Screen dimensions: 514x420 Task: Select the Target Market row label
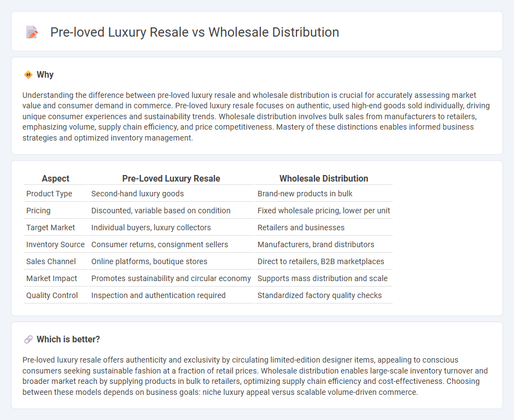click(50, 227)
